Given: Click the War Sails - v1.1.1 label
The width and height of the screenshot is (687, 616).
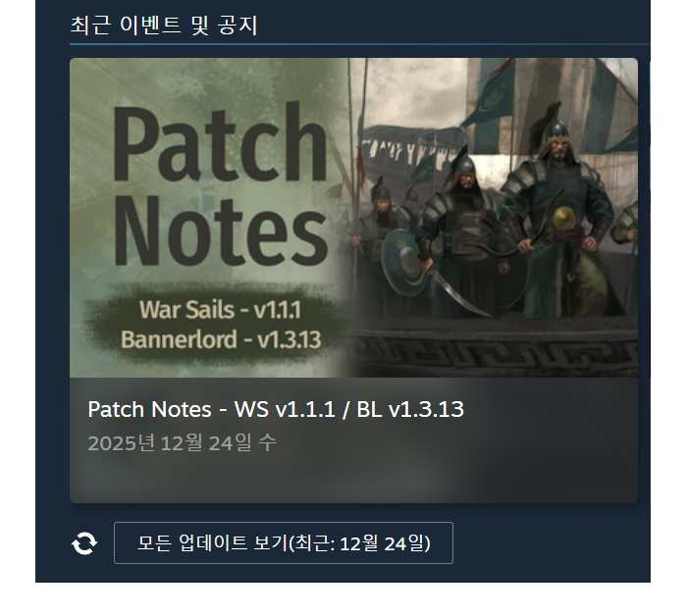Looking at the screenshot, I should (x=220, y=310).
